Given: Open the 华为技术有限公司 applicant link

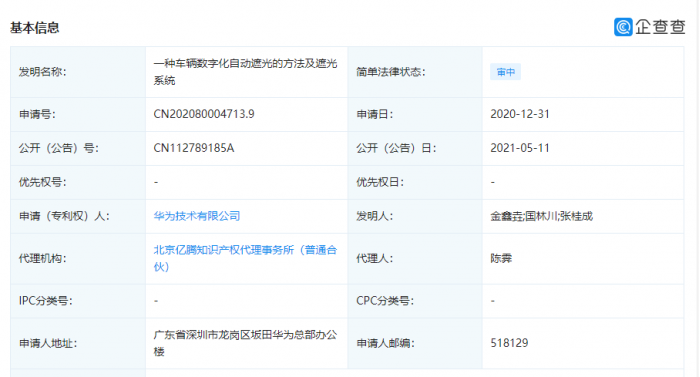Looking at the screenshot, I should click(x=197, y=216).
